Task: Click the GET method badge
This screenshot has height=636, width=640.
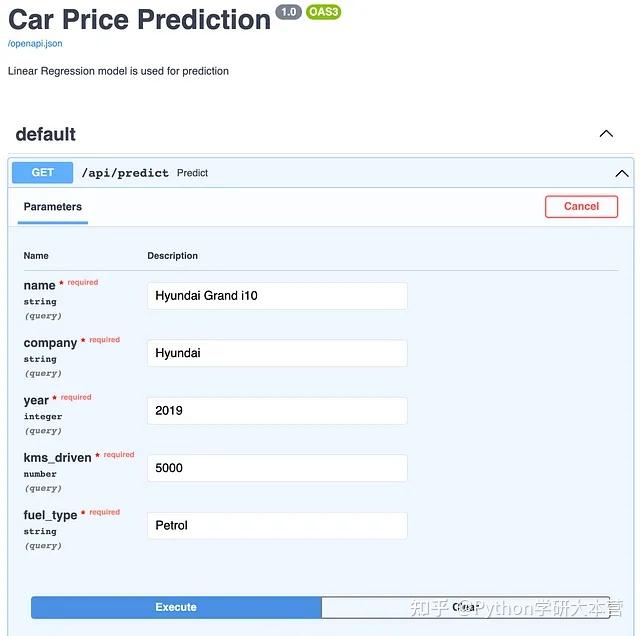Action: [x=43, y=173]
